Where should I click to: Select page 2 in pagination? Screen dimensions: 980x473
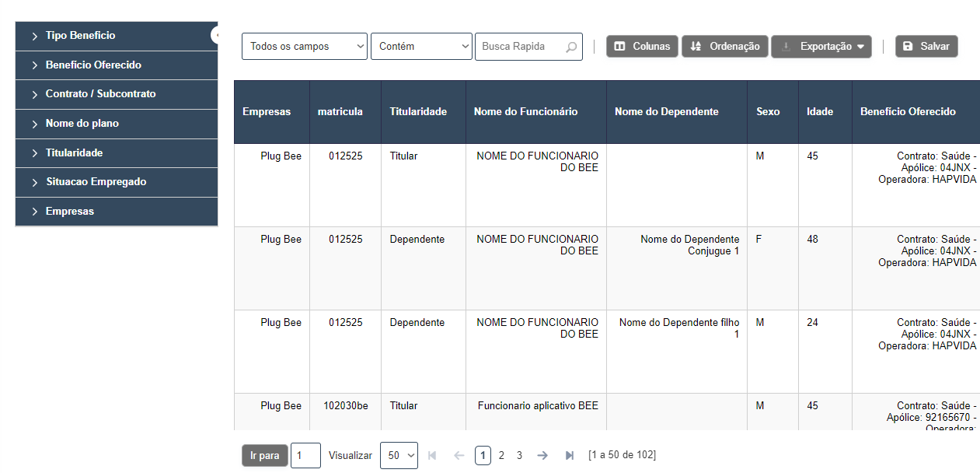tap(501, 455)
